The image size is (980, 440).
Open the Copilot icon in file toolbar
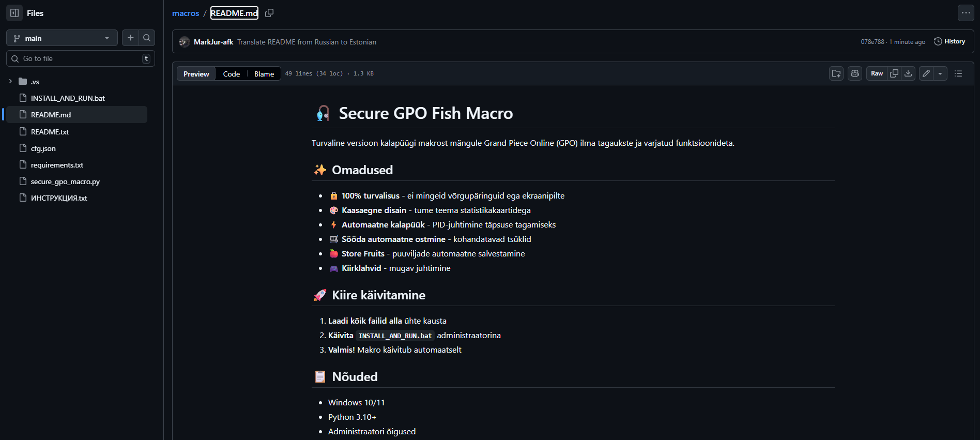[x=855, y=73]
